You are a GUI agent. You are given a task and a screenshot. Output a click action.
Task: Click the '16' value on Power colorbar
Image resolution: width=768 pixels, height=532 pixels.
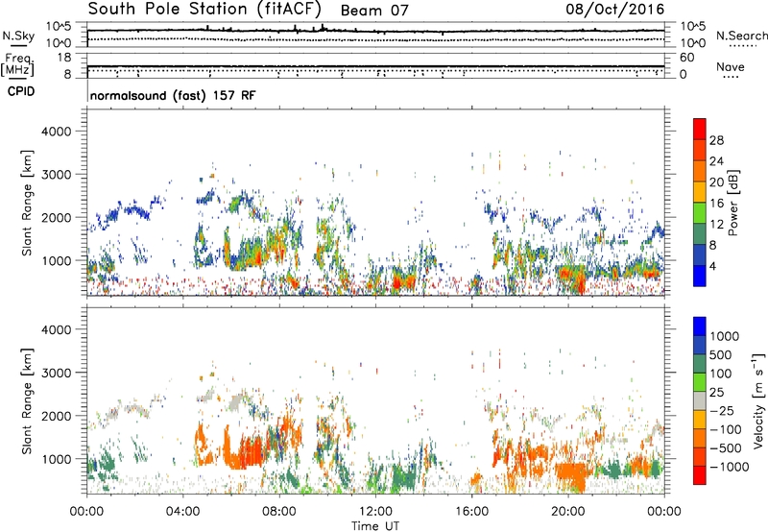716,204
